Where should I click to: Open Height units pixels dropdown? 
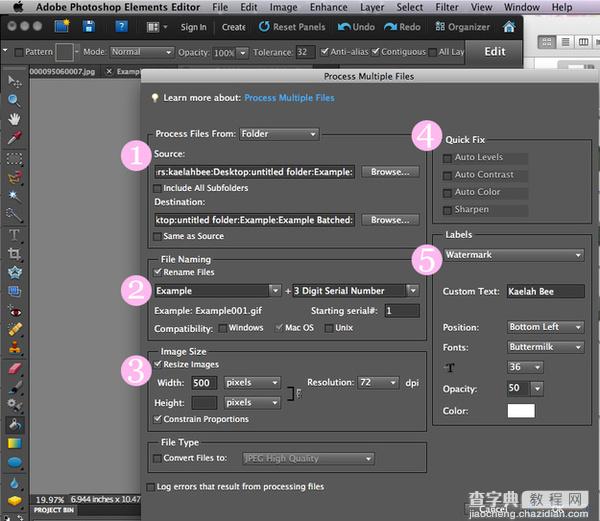(252, 402)
